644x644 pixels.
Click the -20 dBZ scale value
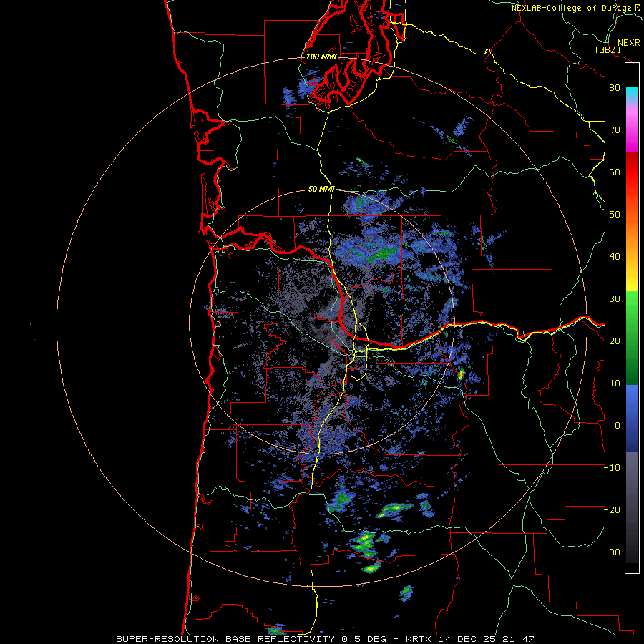pos(612,509)
